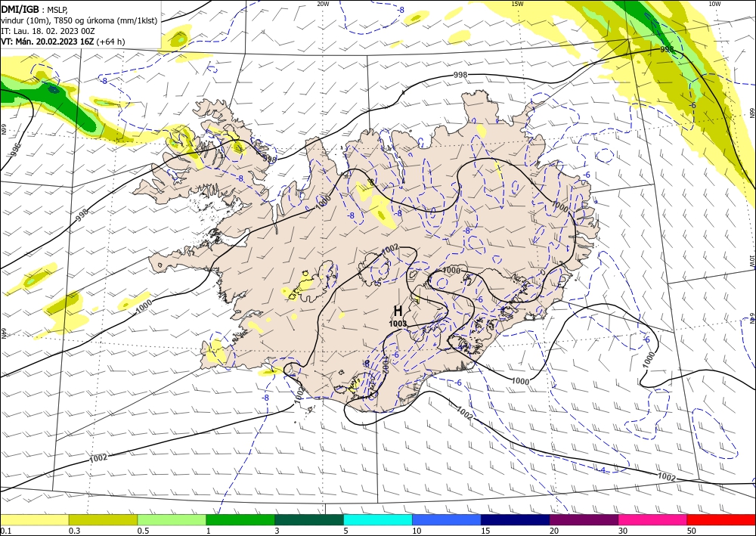The image size is (756, 536).
Task: Click the '50' legend scale label
Action: coord(692,531)
